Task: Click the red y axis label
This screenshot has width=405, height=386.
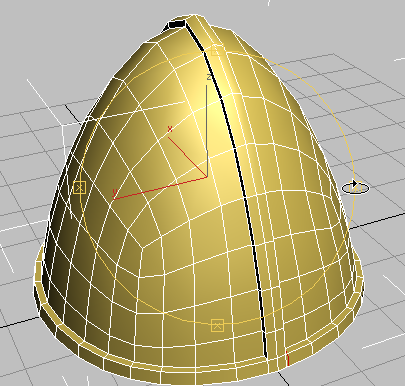Action: 115,192
